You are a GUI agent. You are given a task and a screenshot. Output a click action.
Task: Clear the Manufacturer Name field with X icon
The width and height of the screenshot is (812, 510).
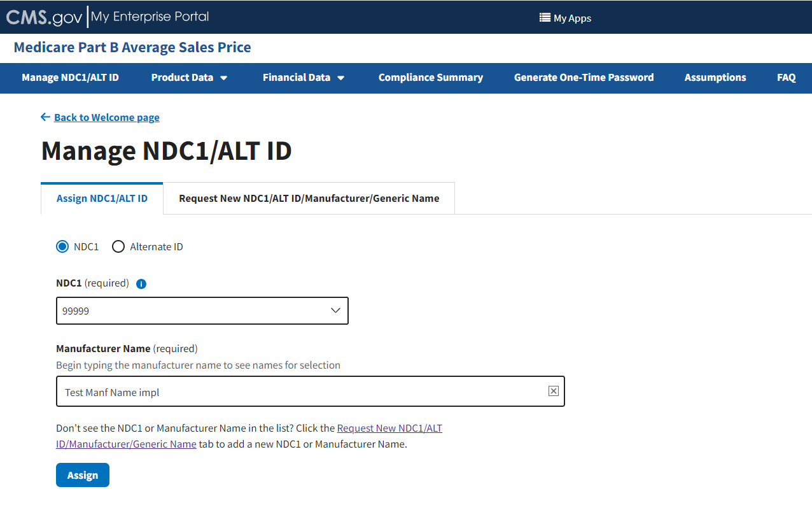(x=553, y=391)
